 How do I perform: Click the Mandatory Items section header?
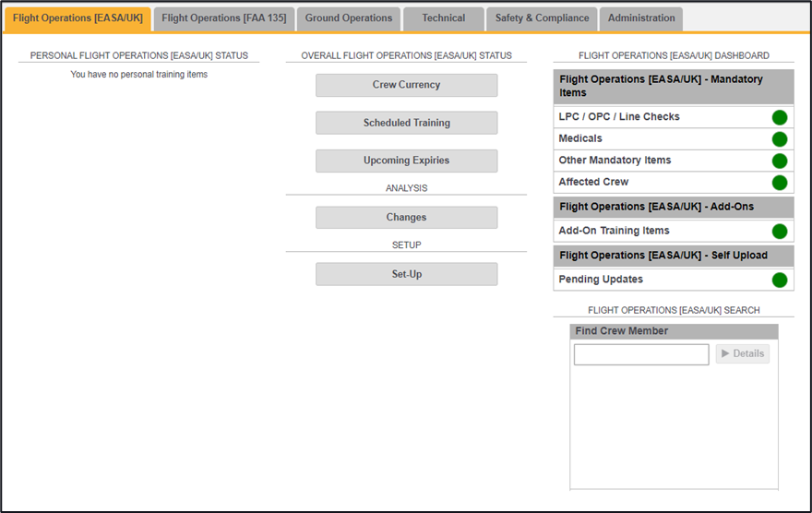coord(674,87)
